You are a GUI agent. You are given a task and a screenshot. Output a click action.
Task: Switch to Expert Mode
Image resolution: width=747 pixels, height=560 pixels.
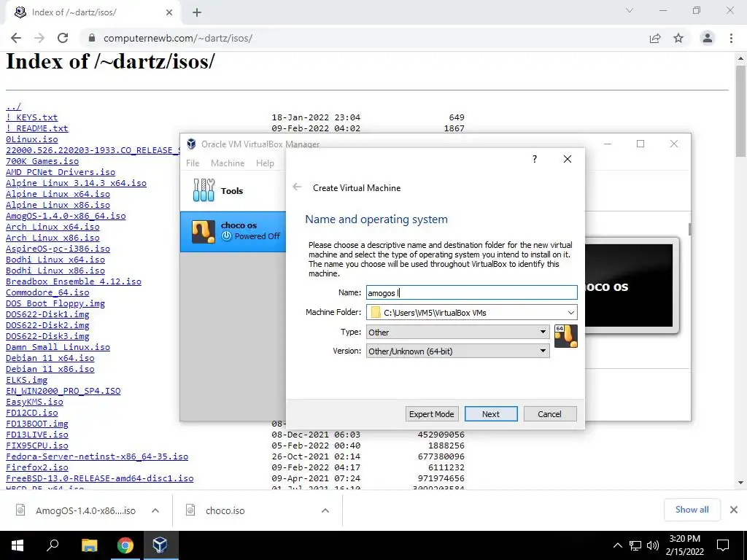click(x=432, y=414)
